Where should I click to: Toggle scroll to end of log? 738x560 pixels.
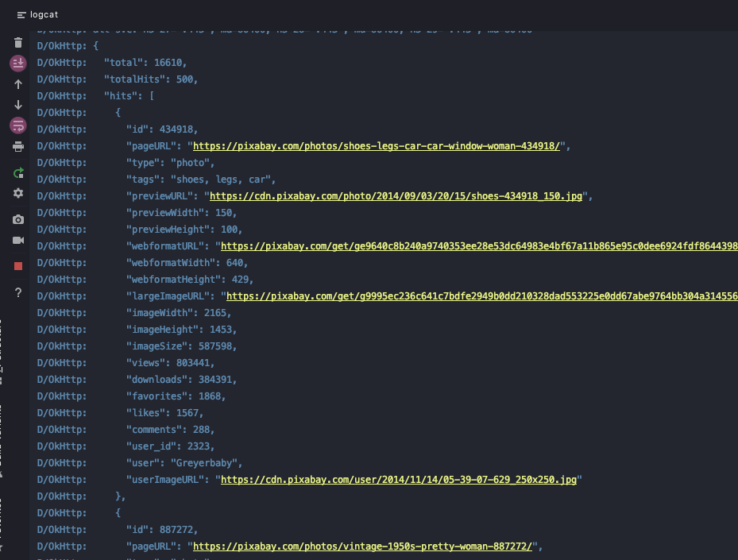(x=18, y=63)
